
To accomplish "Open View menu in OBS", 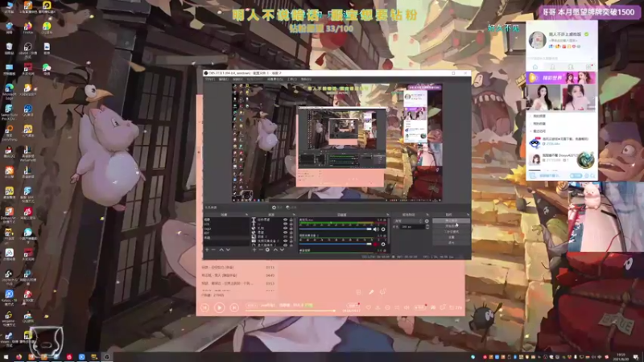I will pyautogui.click(x=237, y=79).
